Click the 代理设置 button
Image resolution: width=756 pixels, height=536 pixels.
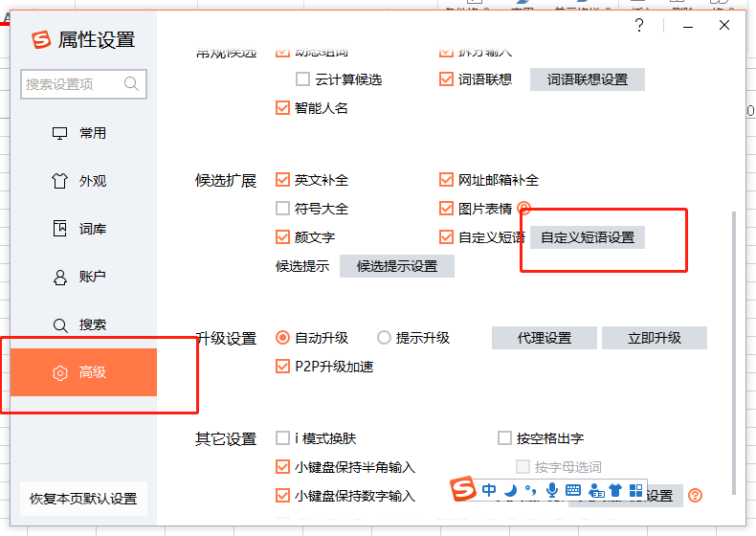(545, 338)
